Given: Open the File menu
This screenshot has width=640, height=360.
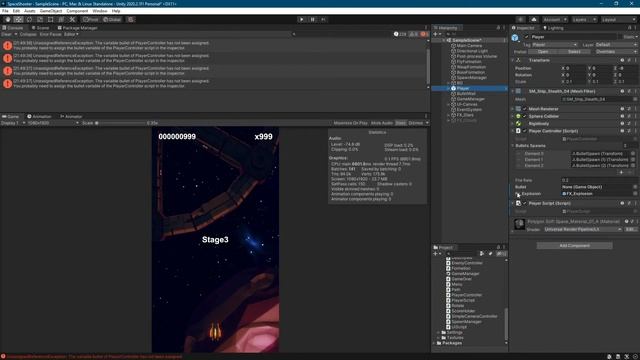Looking at the screenshot, I should (5, 11).
